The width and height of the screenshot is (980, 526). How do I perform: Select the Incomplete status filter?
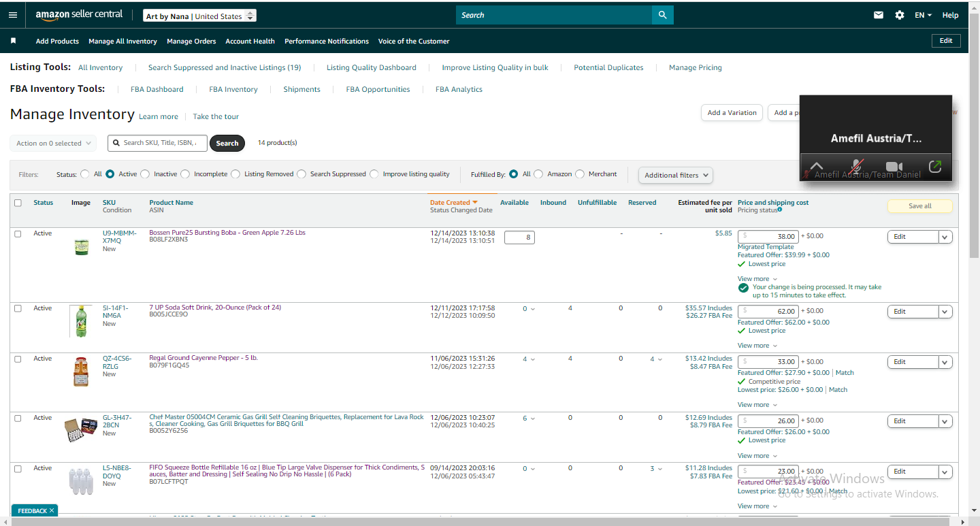point(185,174)
